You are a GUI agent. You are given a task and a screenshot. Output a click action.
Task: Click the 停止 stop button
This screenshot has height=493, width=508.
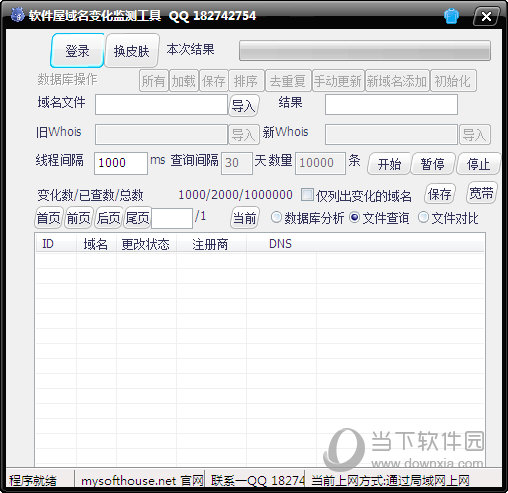click(x=478, y=164)
